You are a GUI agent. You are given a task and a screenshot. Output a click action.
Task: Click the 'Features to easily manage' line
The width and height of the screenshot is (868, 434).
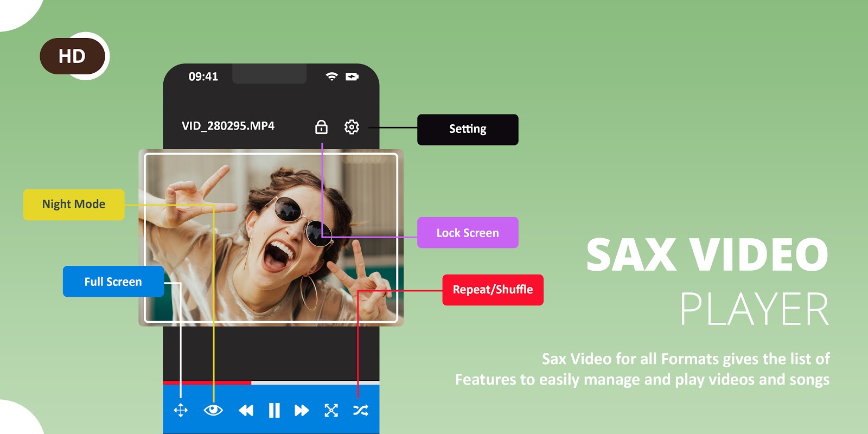642,379
